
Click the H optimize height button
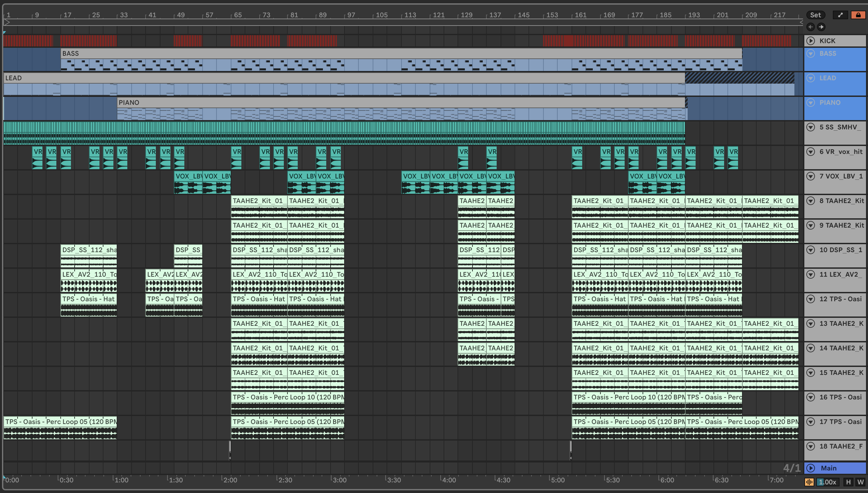[848, 482]
